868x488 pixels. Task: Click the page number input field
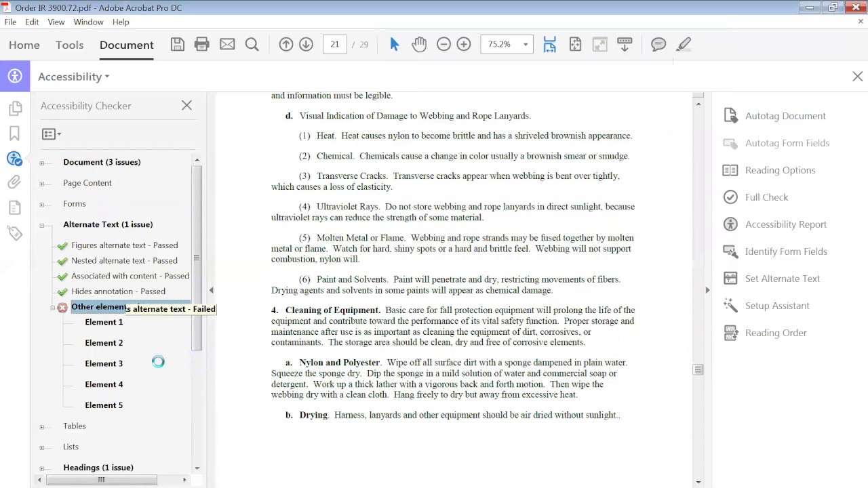(x=335, y=44)
